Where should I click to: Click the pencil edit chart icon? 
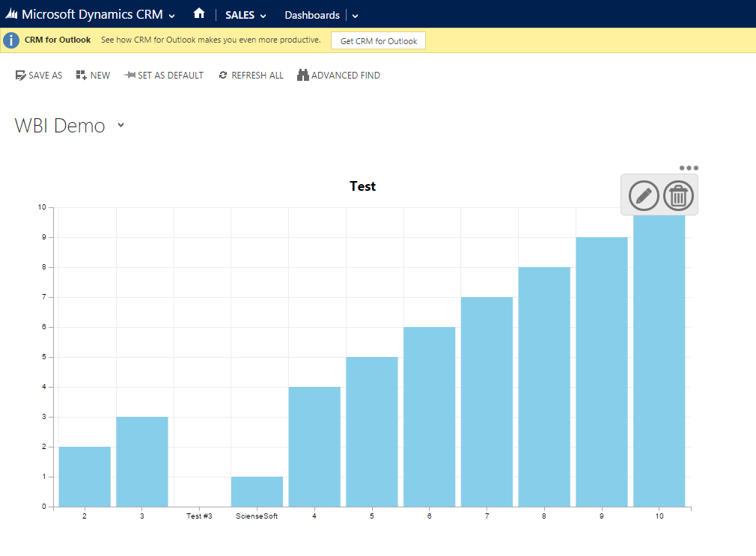tap(643, 195)
